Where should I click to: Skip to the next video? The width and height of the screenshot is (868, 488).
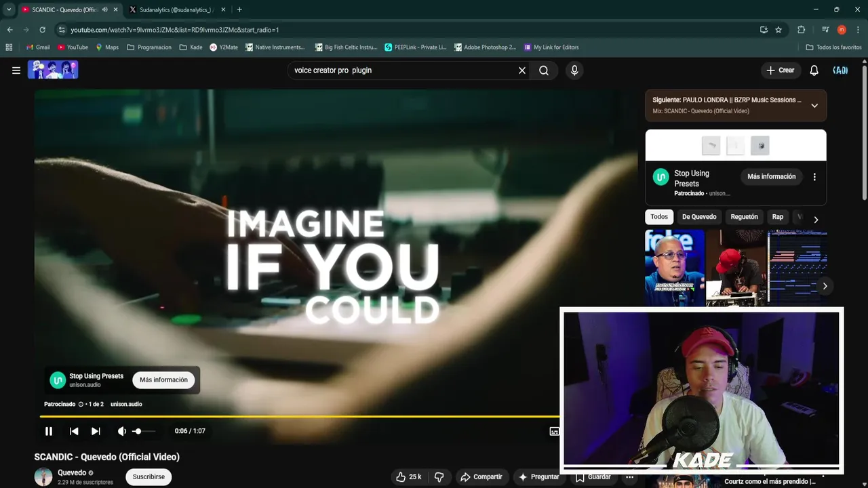coord(96,431)
